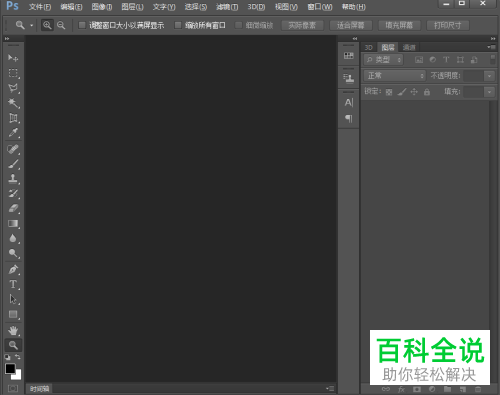Toggle scrubby zoom checkbox

(238, 25)
